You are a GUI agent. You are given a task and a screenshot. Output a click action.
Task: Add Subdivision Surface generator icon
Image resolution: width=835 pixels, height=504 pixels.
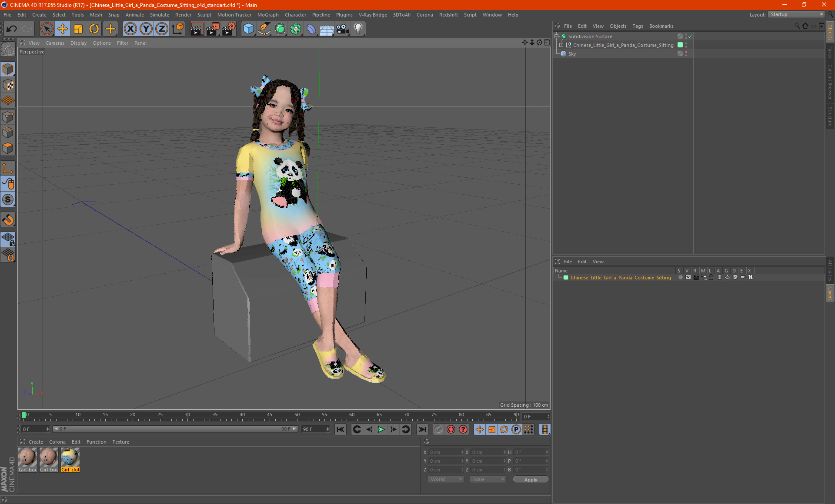[281, 29]
